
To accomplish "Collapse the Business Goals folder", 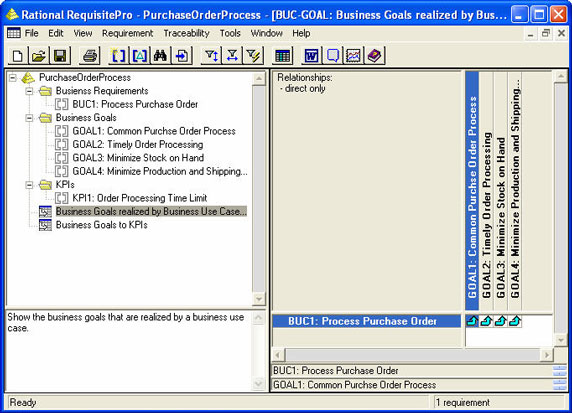I will pyautogui.click(x=30, y=118).
